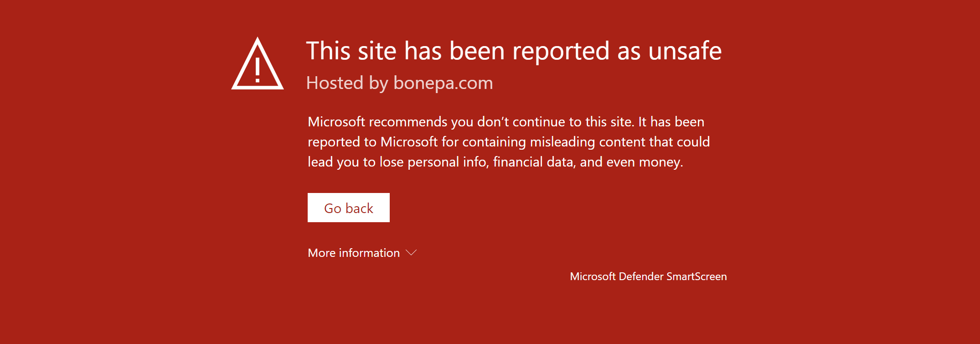Viewport: 980px width, 344px height.
Task: Expand the More information section
Action: click(x=354, y=253)
